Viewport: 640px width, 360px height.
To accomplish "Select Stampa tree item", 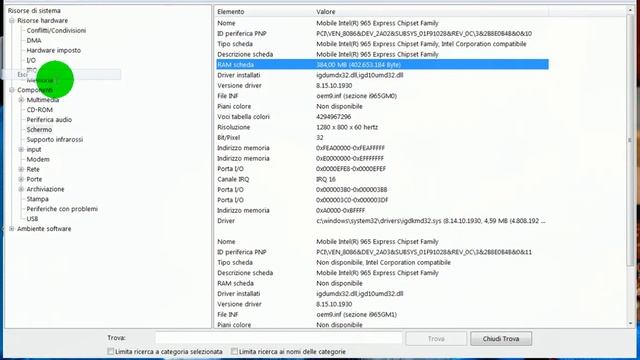I will [x=38, y=199].
